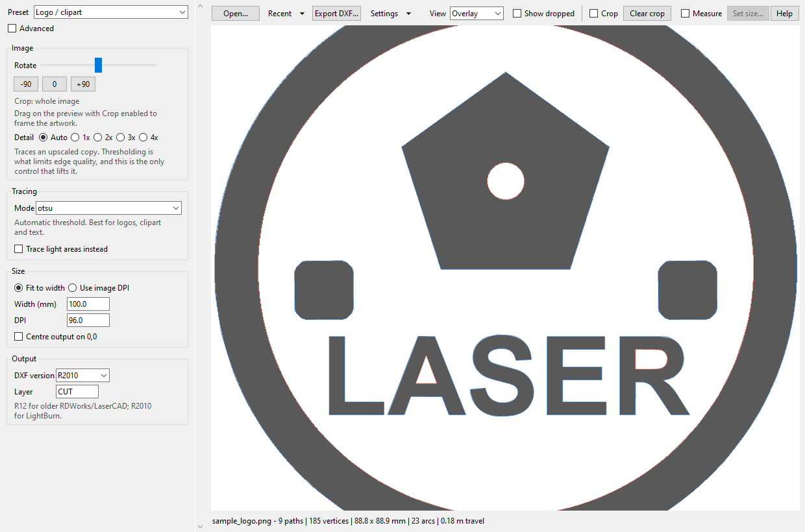Click the Open... button

coord(236,14)
